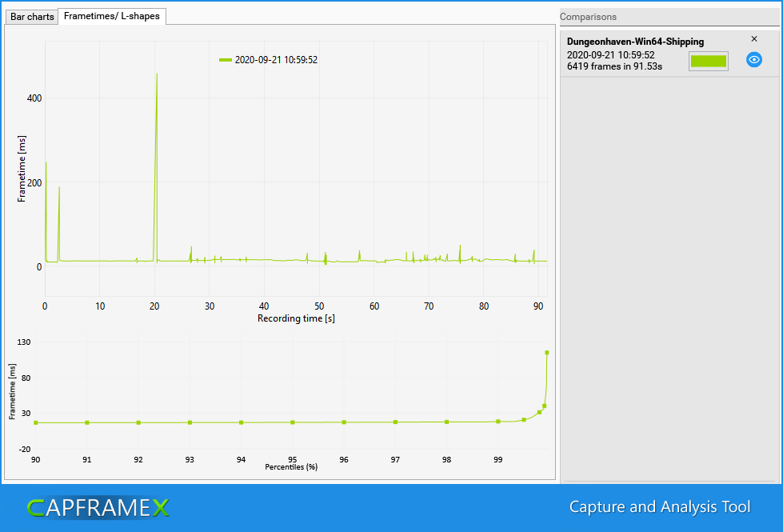Click the chart legend entry 2020-09-21 10:59:52

tap(269, 60)
